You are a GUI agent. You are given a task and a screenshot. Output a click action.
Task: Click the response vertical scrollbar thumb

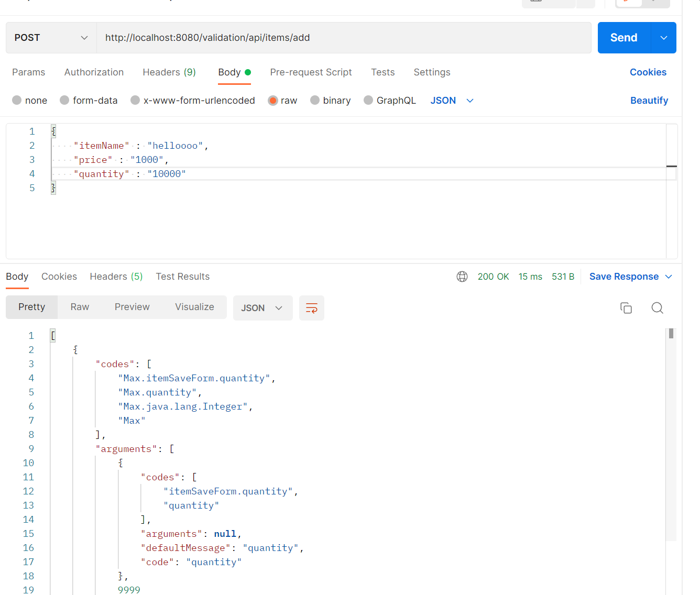(671, 334)
